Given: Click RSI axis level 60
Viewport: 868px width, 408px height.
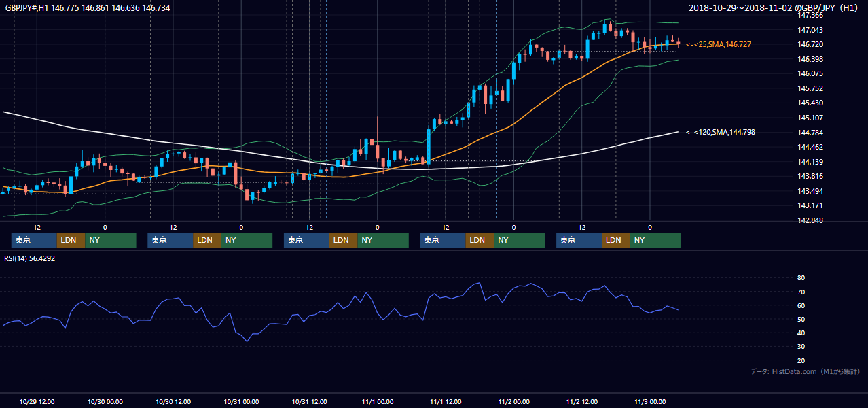Looking at the screenshot, I should tap(801, 305).
